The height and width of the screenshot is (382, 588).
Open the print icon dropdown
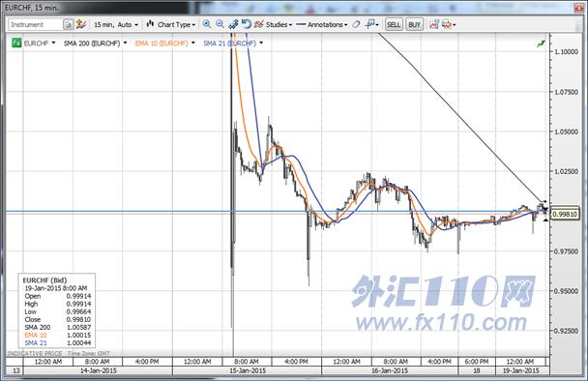tap(449, 25)
